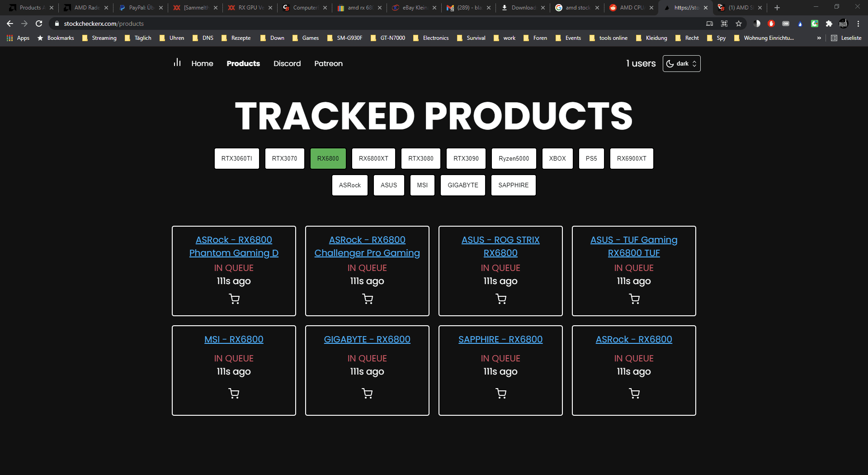Open the Leseliste reading list

(846, 38)
